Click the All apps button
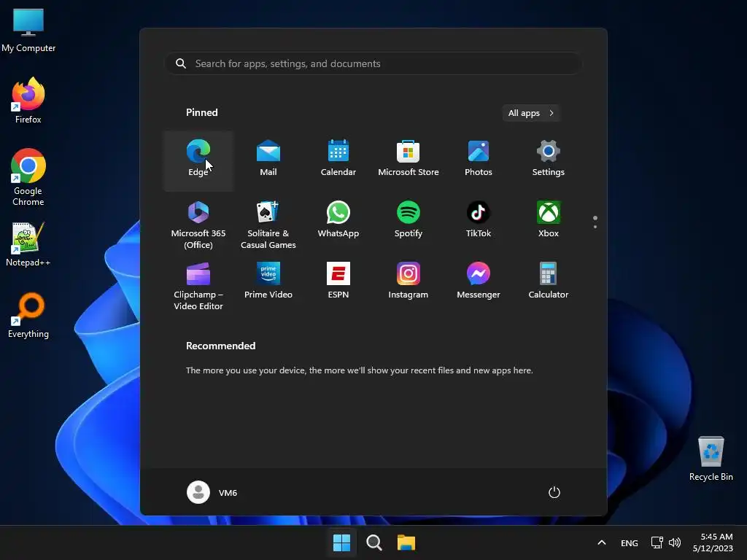The width and height of the screenshot is (747, 560). pyautogui.click(x=531, y=113)
